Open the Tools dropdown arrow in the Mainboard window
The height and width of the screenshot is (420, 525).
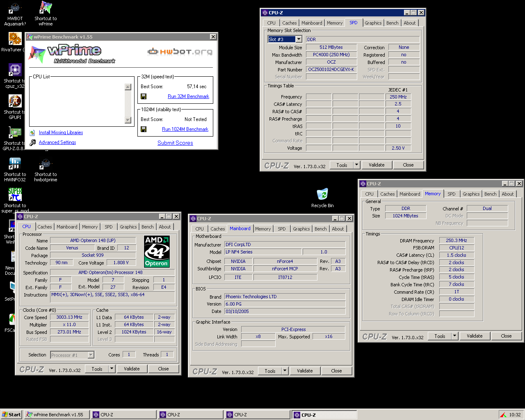coord(285,371)
